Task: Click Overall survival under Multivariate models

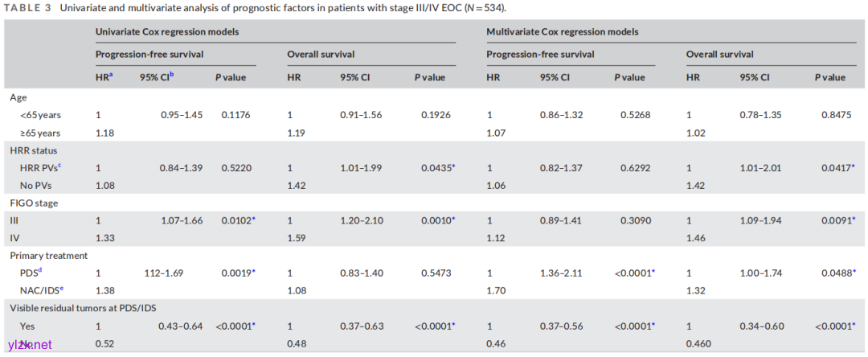Action: (x=720, y=55)
